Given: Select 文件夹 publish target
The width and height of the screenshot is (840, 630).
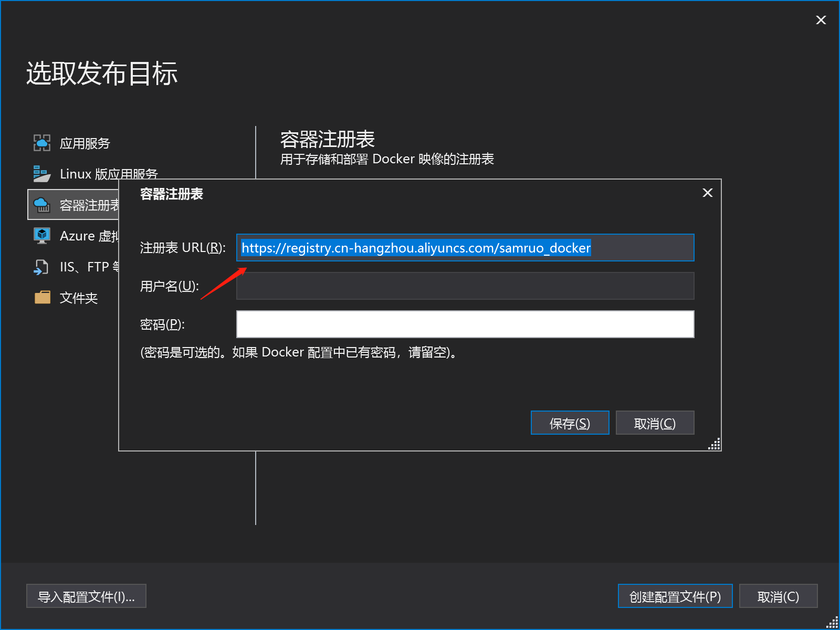Looking at the screenshot, I should click(x=79, y=298).
